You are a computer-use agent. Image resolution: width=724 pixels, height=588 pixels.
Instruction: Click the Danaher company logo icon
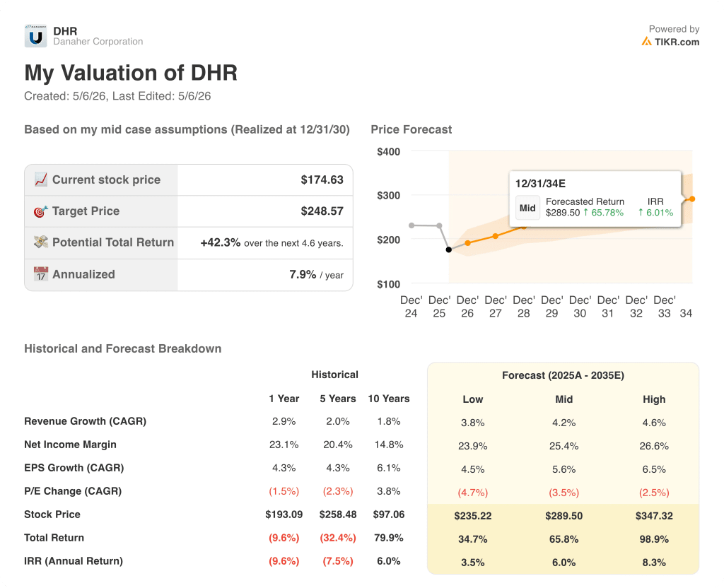coord(35,36)
